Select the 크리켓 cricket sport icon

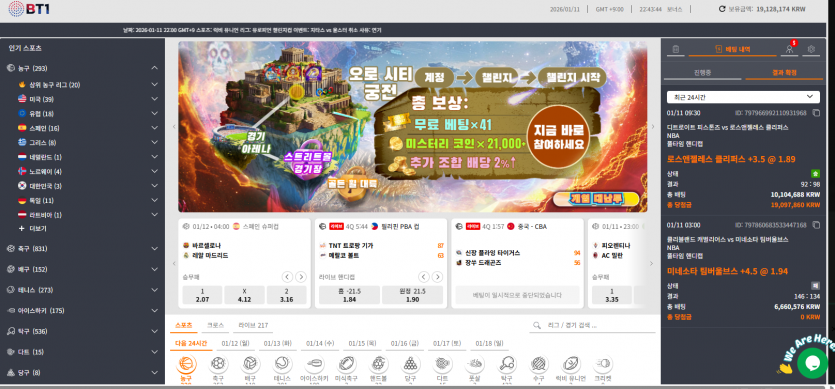click(x=603, y=364)
